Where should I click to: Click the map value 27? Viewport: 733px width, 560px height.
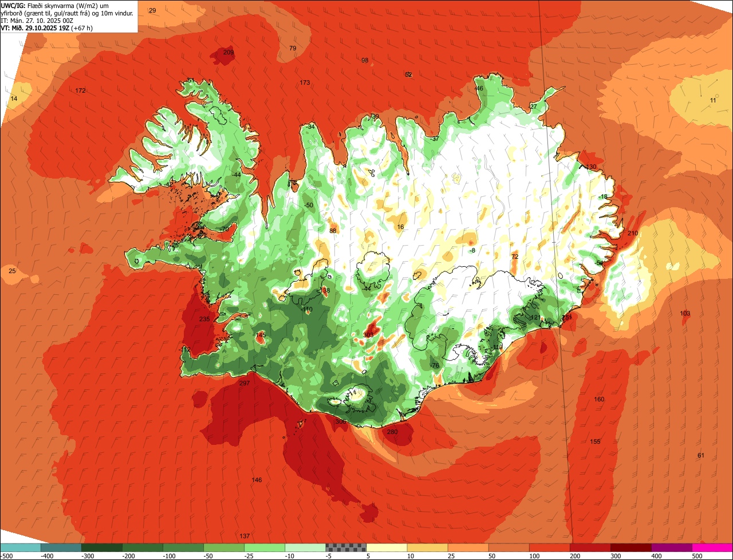[533, 107]
